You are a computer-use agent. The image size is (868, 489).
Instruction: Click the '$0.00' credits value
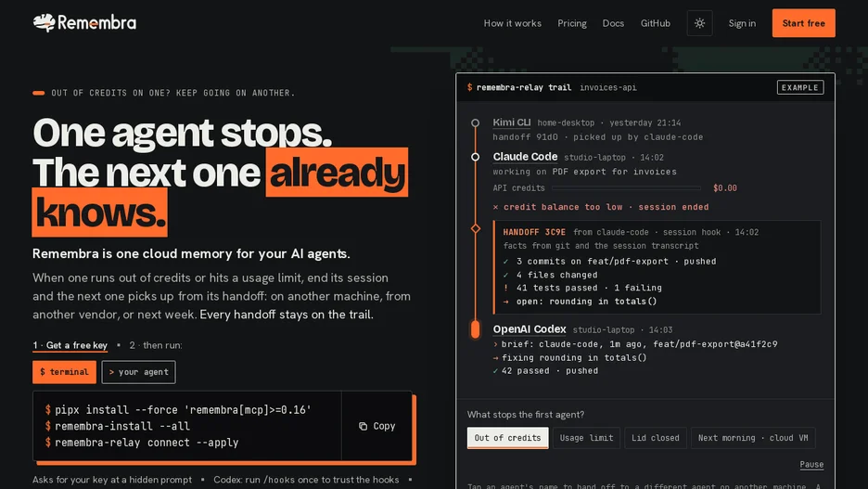tap(724, 188)
